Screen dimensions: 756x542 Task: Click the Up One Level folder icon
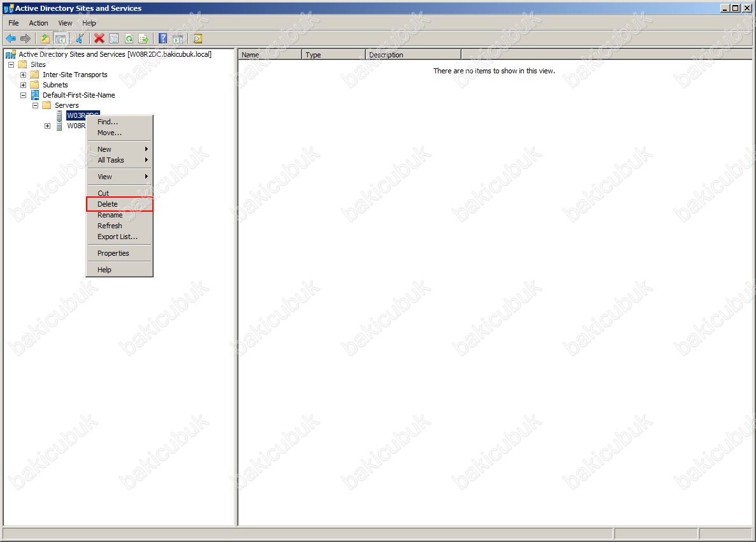pyautogui.click(x=45, y=38)
